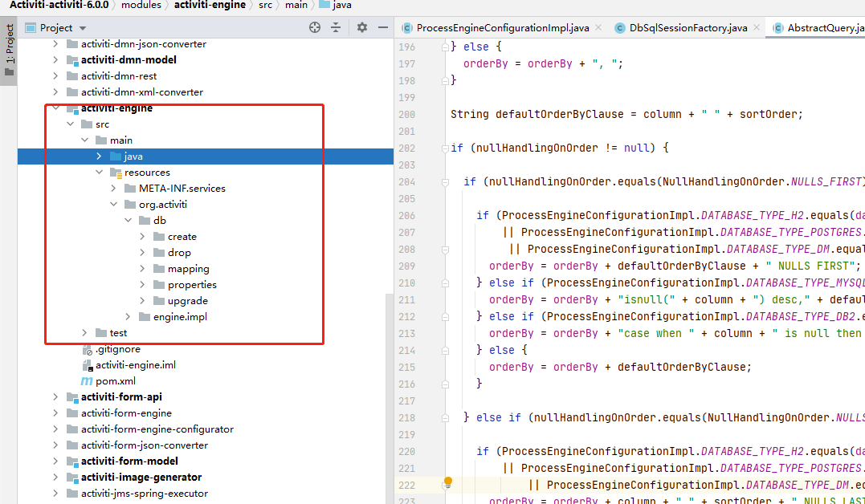Click line number 200 in gutter
The image size is (865, 504).
(x=406, y=114)
